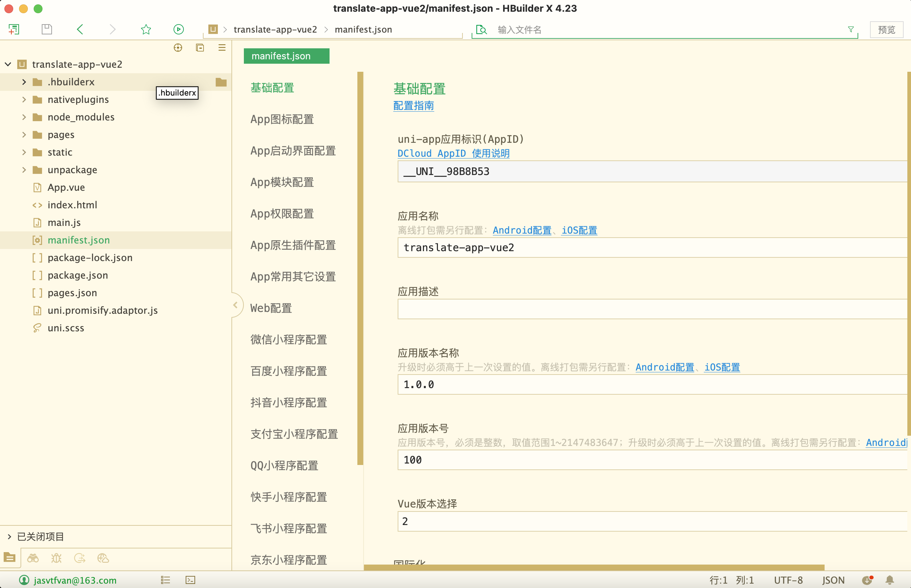Click the save file icon
Screen dimensions: 911x588
(x=47, y=29)
